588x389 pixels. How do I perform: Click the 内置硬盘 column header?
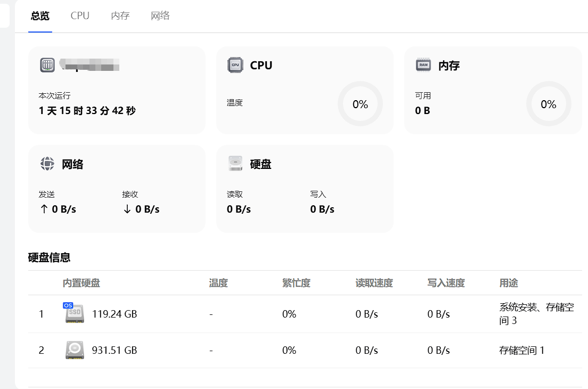(x=81, y=283)
